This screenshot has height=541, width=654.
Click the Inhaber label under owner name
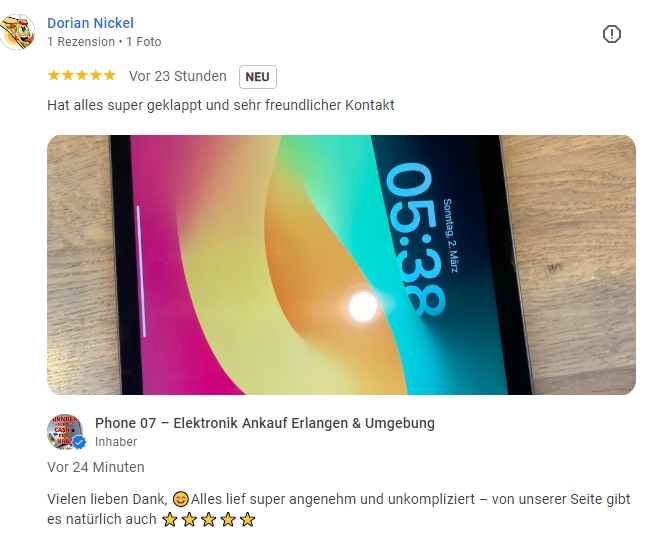pos(116,442)
